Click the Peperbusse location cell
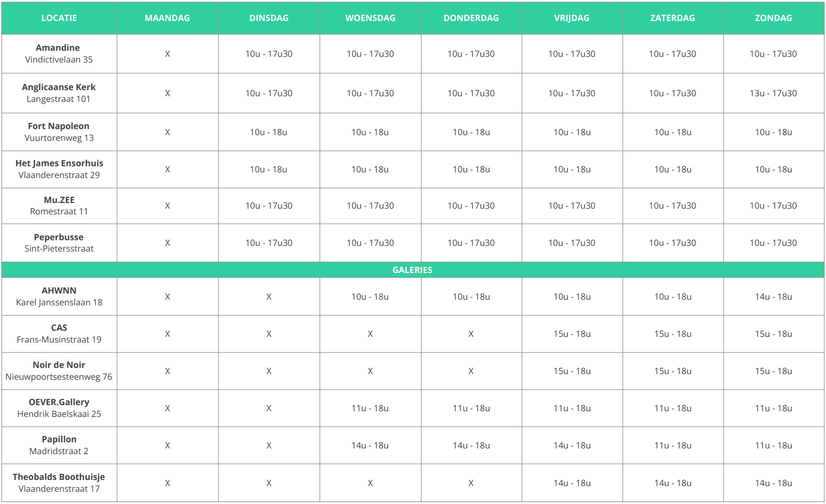Screen dimensions: 826x504 (x=59, y=243)
